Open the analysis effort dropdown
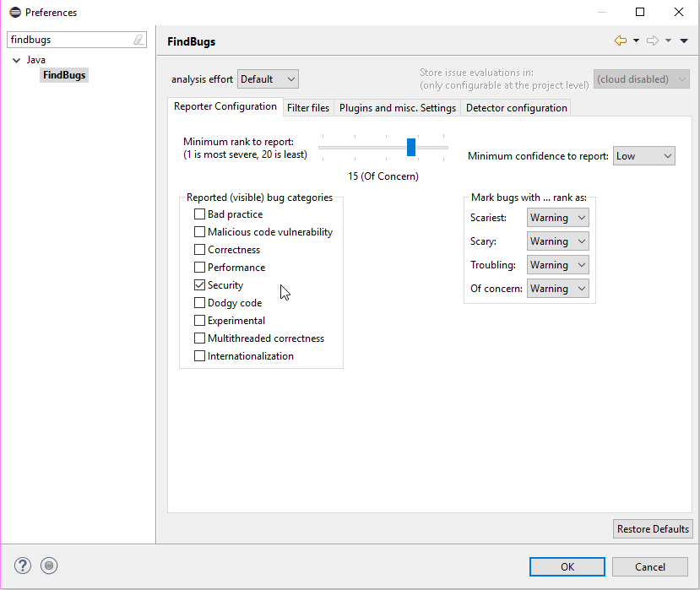This screenshot has height=590, width=700. click(x=268, y=79)
